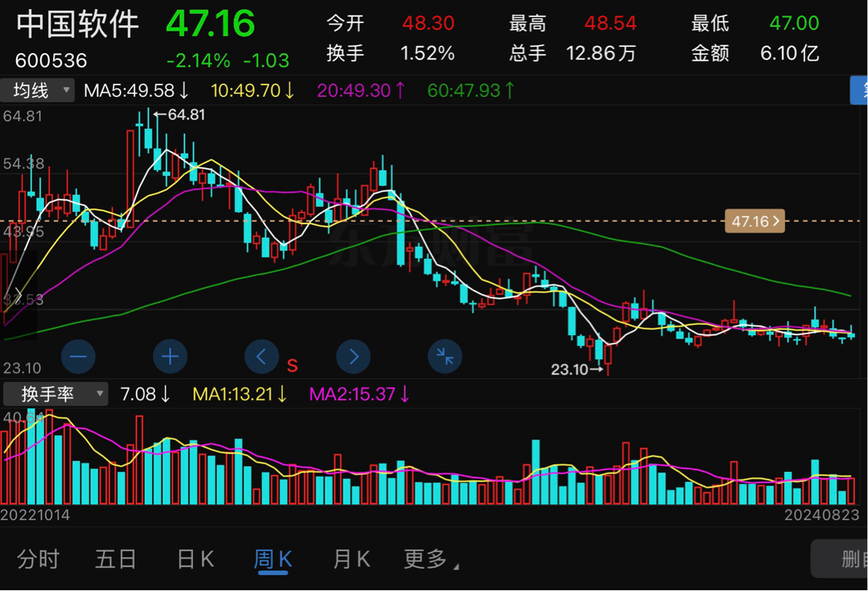Click the 总手 value 12.86万
This screenshot has height=591, width=868.
coord(600,53)
